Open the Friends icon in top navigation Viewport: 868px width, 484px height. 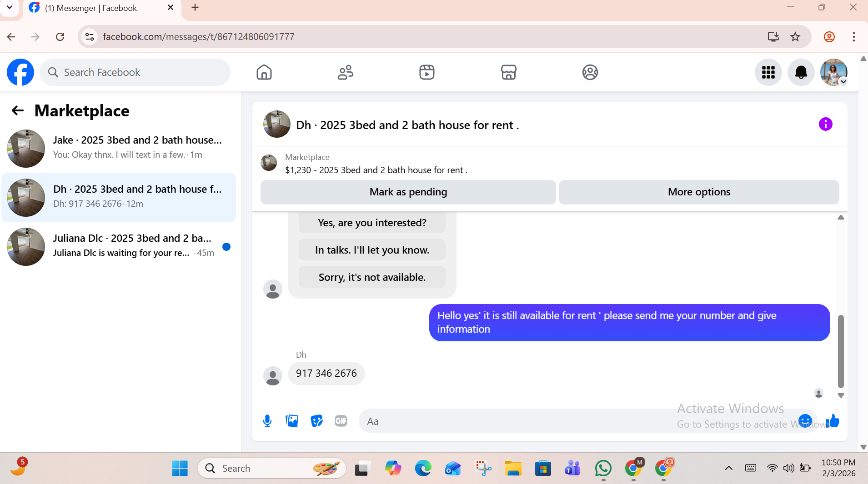[346, 72]
